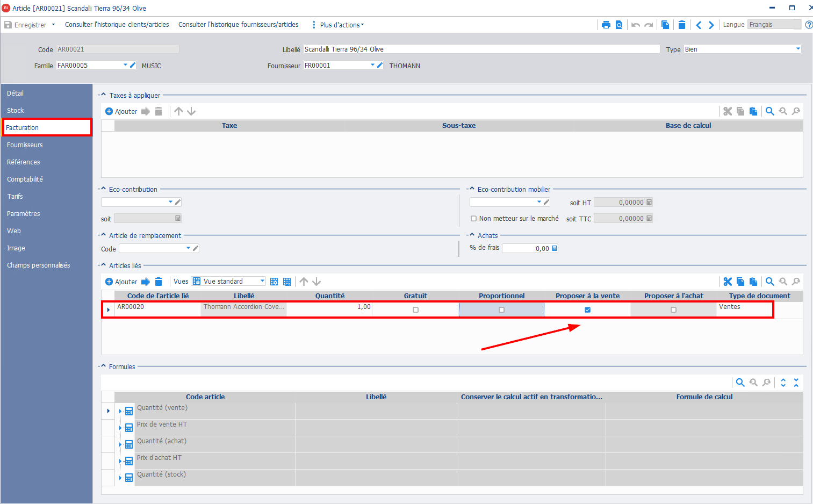Enable Non metteur sur le marché checkbox
The height and width of the screenshot is (504, 813).
(473, 219)
